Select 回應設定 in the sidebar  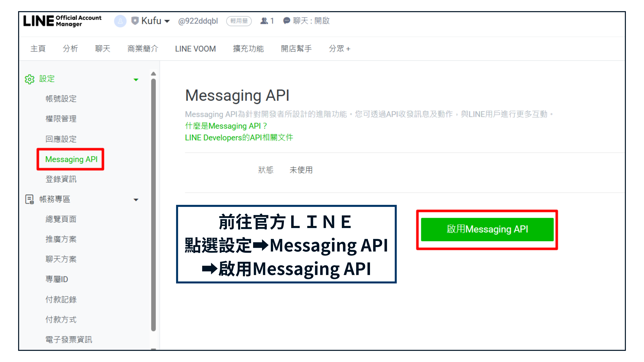pos(61,139)
